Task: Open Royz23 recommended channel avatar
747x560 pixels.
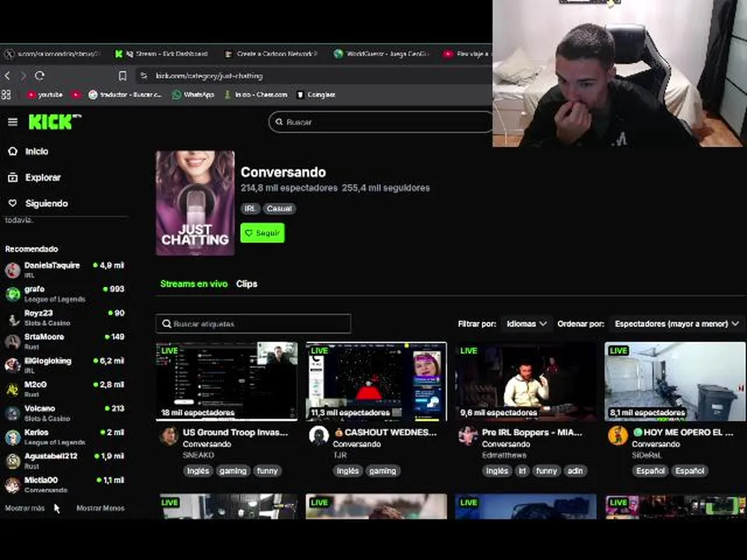Action: point(13,317)
